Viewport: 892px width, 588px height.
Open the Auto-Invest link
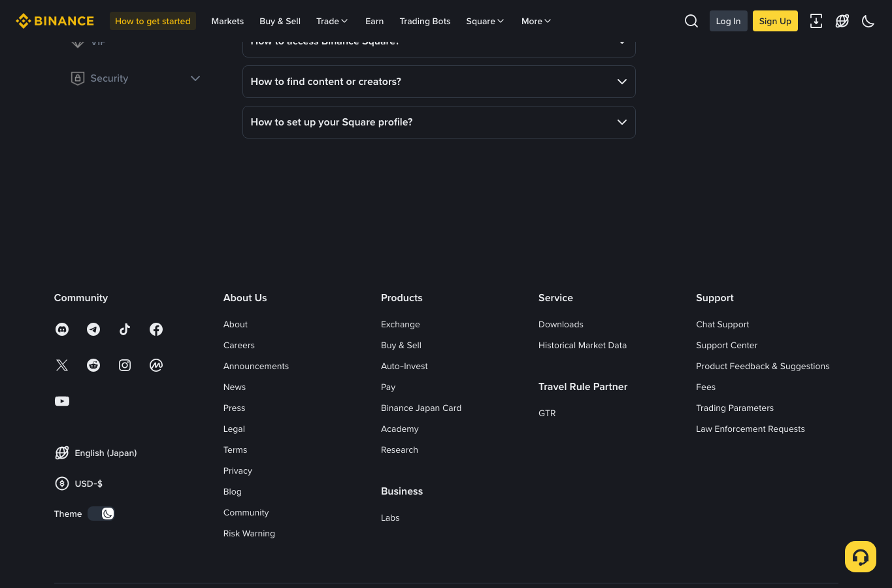[x=405, y=366]
